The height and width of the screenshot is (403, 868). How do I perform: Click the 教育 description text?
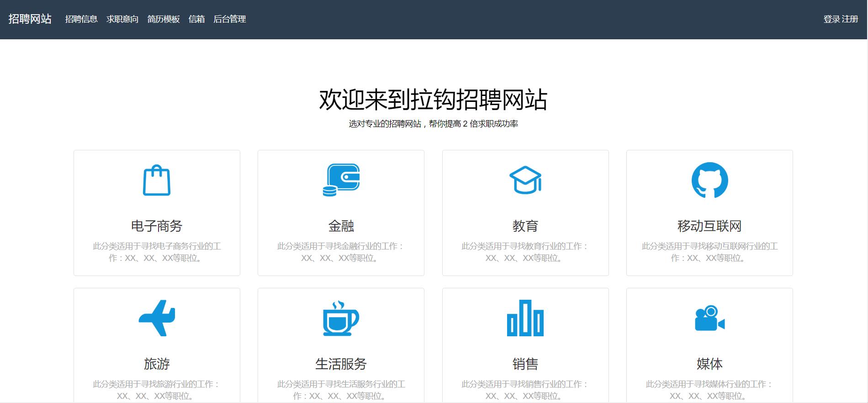(x=525, y=252)
